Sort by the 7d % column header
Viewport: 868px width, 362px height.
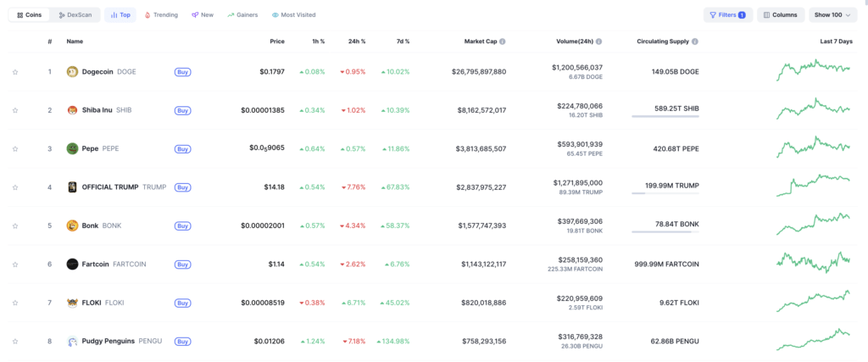(x=403, y=42)
